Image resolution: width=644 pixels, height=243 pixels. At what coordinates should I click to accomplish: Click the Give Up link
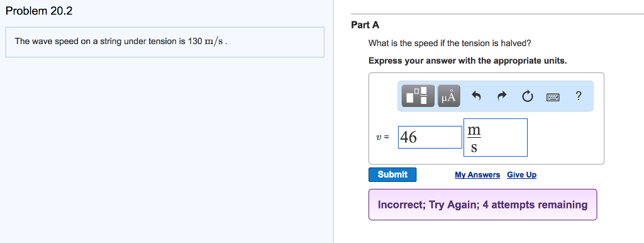pos(521,175)
